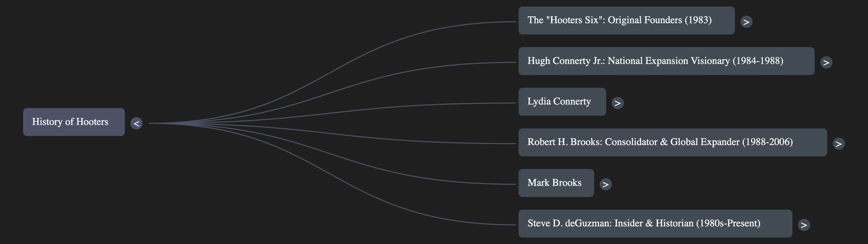868x244 pixels.
Task: Expand Robert H. Brooks child nodes
Action: (x=839, y=144)
